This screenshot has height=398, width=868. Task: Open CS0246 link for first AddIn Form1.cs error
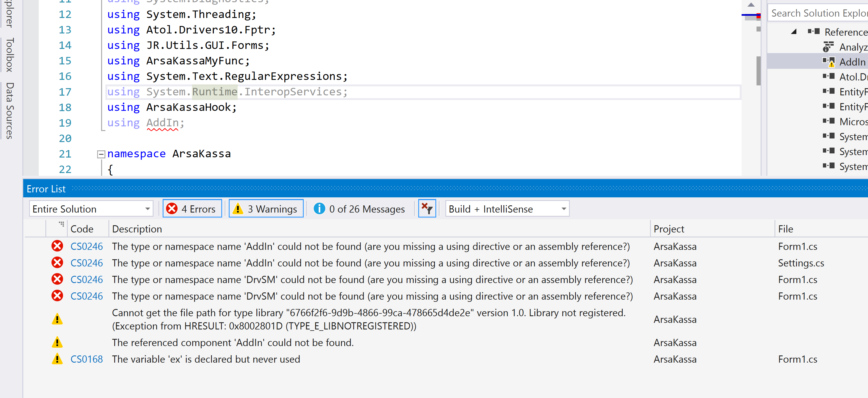click(x=86, y=247)
